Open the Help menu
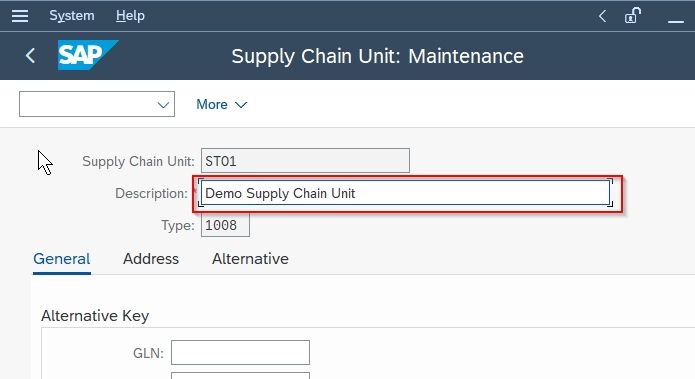 point(130,16)
